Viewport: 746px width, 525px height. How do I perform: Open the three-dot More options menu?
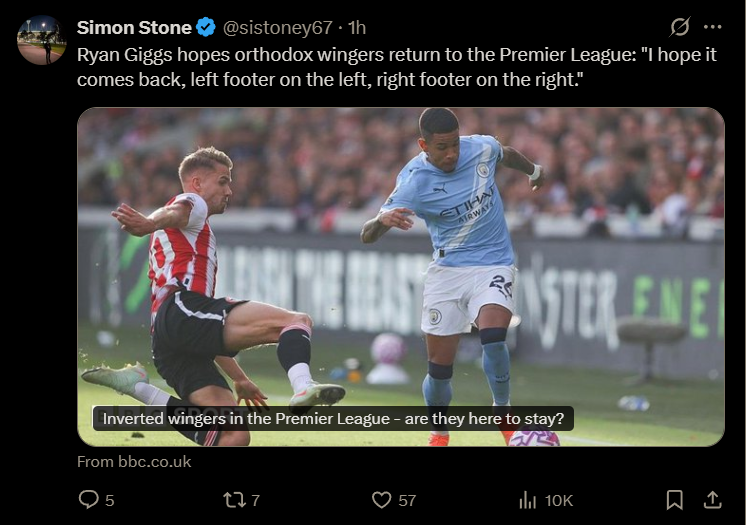click(712, 27)
